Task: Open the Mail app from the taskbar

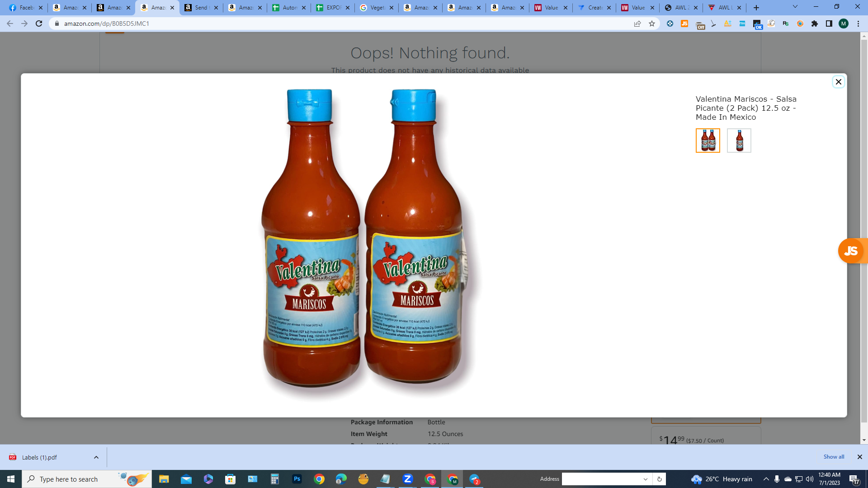Action: (186, 479)
